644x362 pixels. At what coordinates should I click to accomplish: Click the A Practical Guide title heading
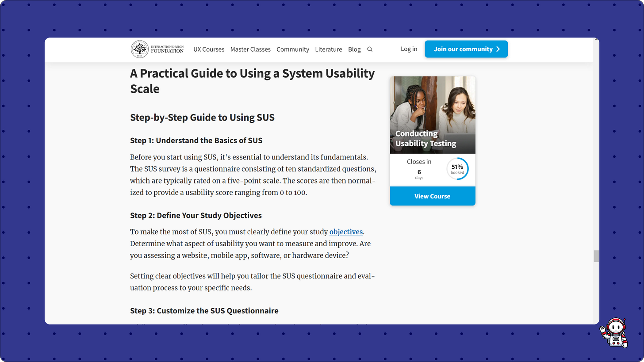pyautogui.click(x=253, y=81)
